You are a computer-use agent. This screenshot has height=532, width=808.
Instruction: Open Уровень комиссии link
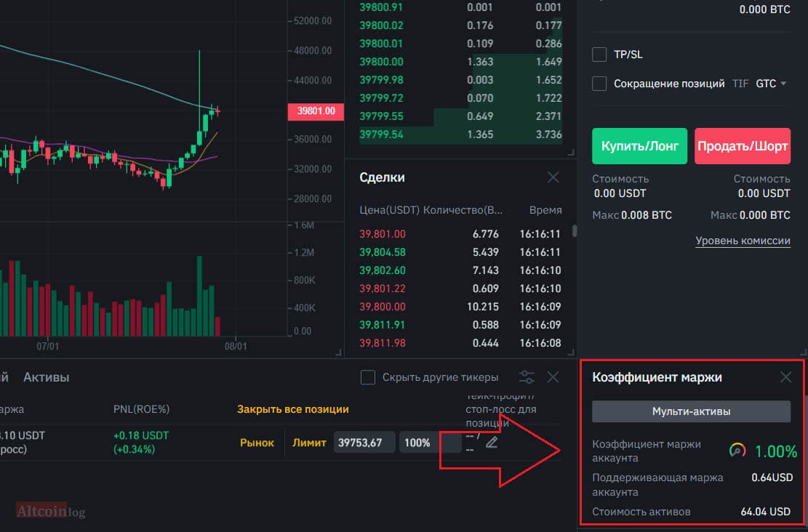[743, 241]
